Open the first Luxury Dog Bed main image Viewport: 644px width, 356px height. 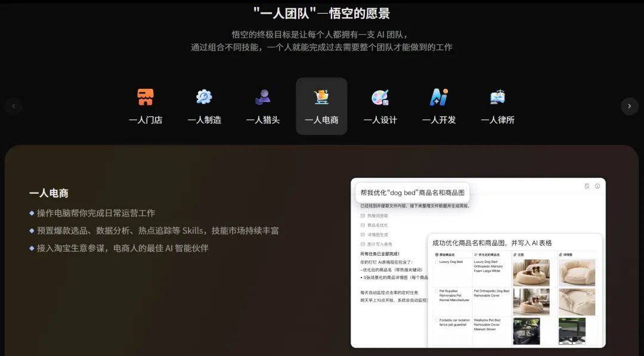click(x=531, y=273)
